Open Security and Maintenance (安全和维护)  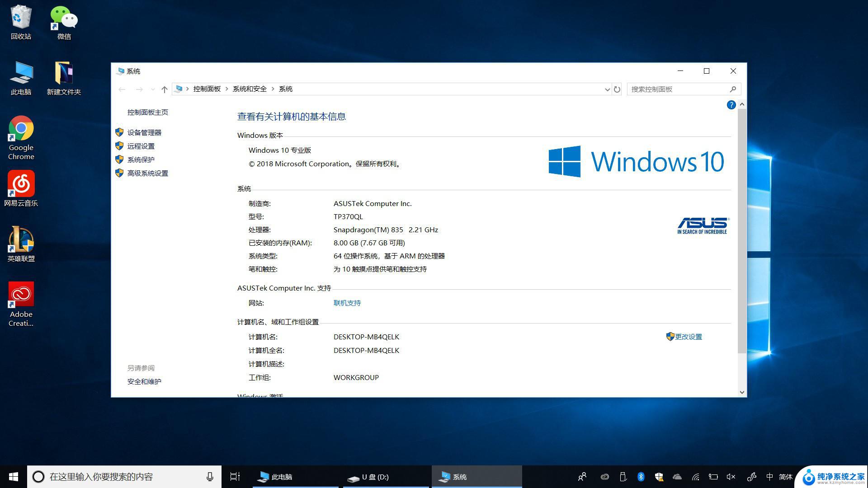click(144, 381)
